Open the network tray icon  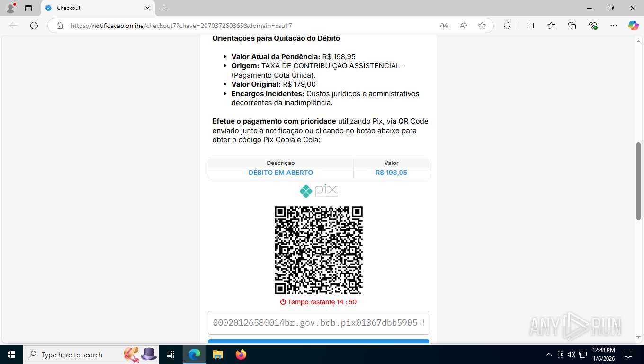coord(582,355)
